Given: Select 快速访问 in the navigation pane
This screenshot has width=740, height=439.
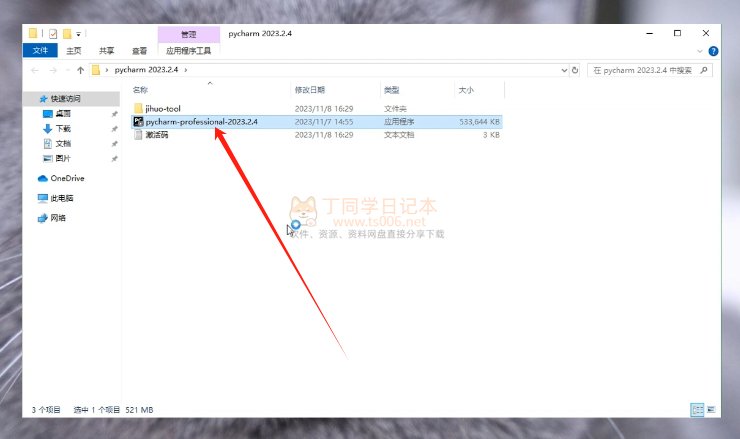Looking at the screenshot, I should (x=66, y=99).
